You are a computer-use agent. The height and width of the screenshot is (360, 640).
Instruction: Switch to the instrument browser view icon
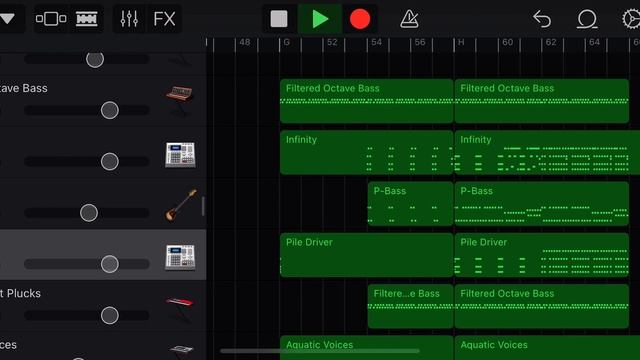pos(51,19)
